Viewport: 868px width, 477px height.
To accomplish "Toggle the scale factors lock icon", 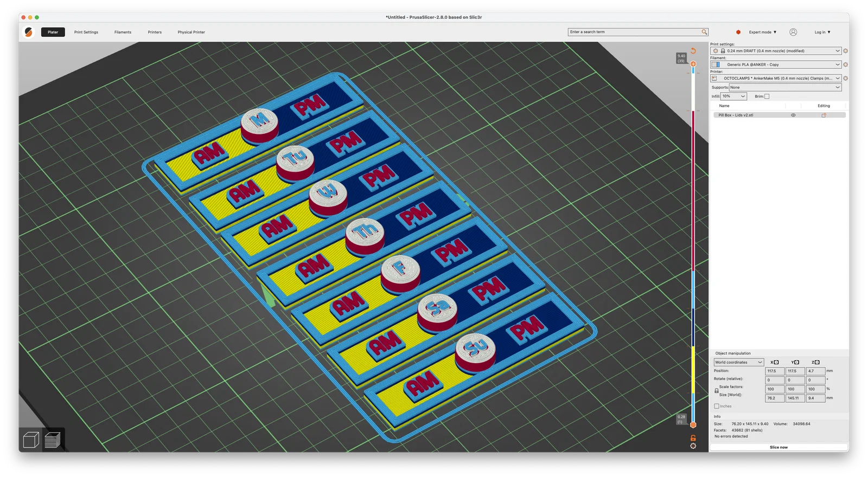I will pos(717,391).
